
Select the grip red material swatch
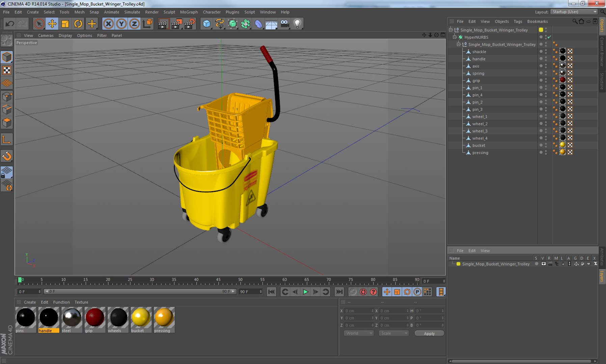click(x=95, y=317)
